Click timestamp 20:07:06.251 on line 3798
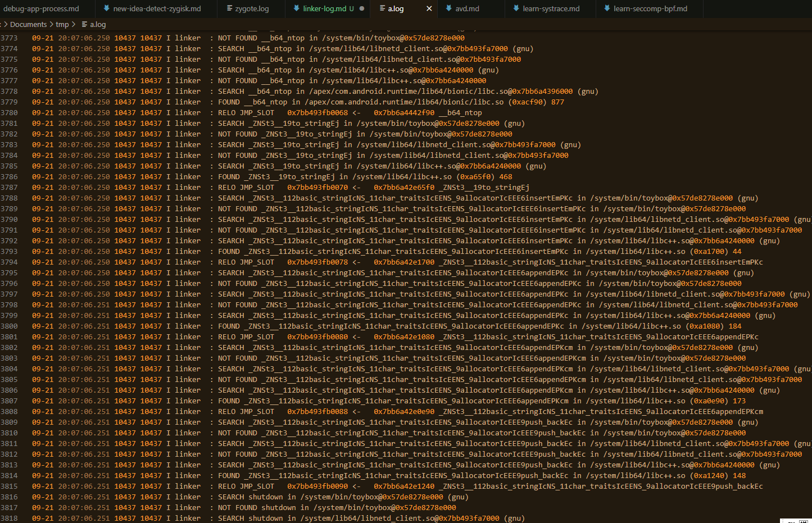 (x=84, y=305)
